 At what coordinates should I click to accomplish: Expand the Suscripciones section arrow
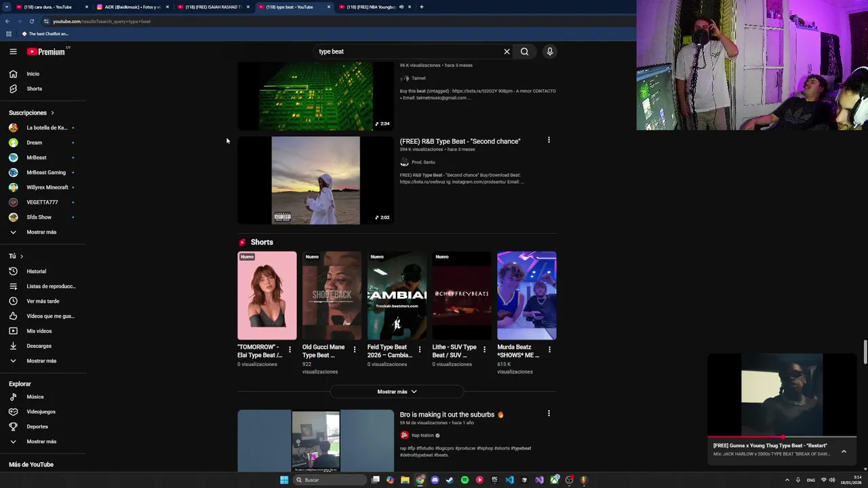click(x=52, y=113)
